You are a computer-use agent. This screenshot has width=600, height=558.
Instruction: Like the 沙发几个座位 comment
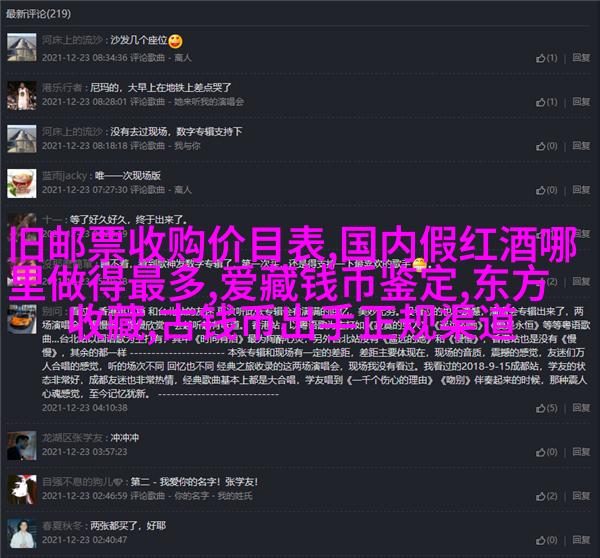pos(546,58)
